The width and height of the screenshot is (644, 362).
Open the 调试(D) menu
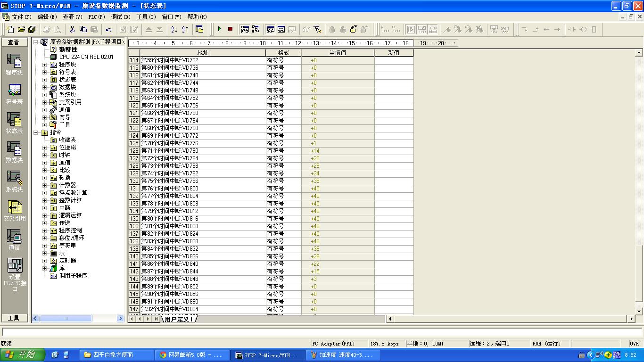tap(121, 17)
